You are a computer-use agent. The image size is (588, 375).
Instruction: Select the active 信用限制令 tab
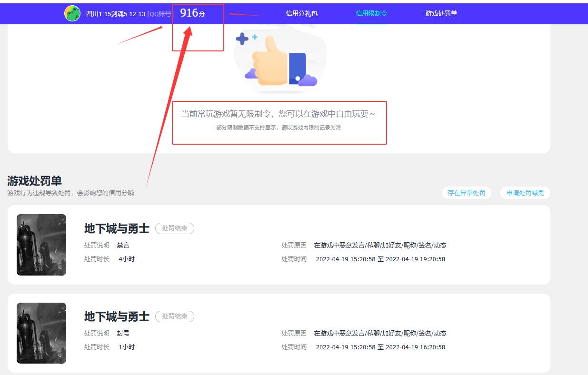[371, 13]
